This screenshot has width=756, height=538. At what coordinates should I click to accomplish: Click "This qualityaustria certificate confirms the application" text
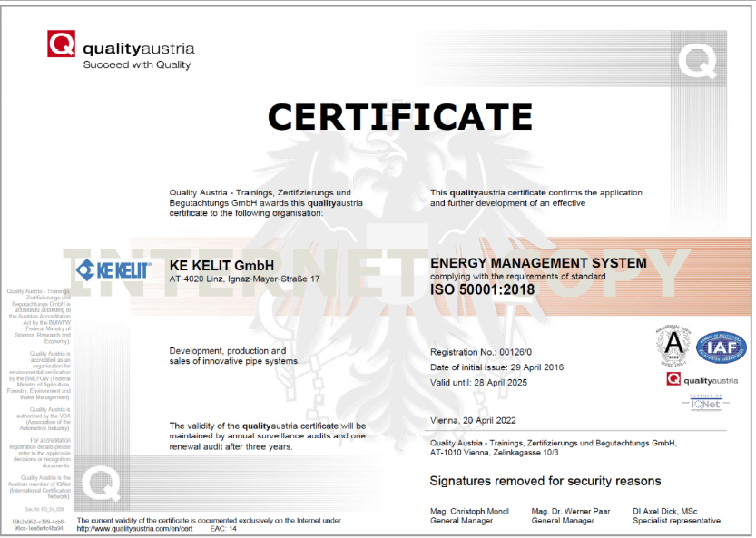(536, 193)
